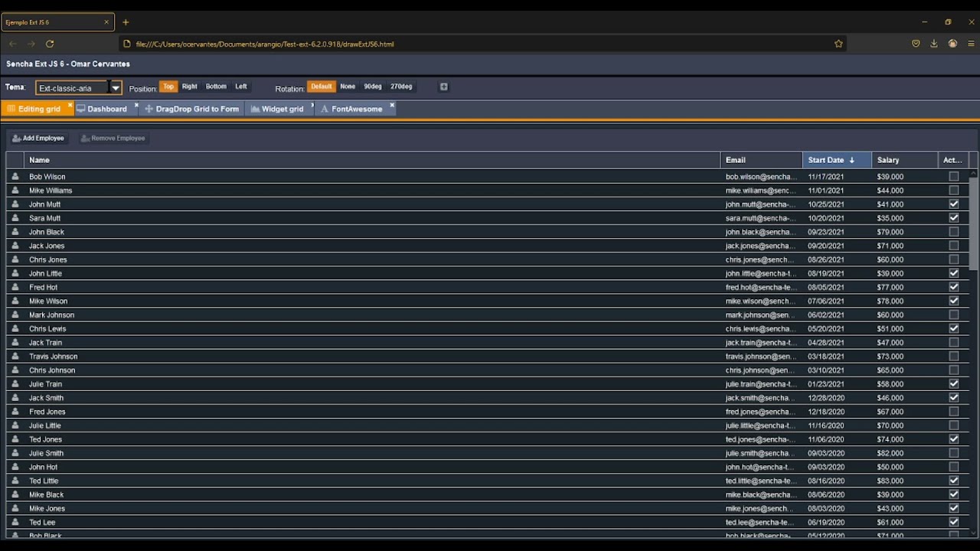The image size is (980, 551).
Task: Open browser downloads icon
Action: [934, 44]
